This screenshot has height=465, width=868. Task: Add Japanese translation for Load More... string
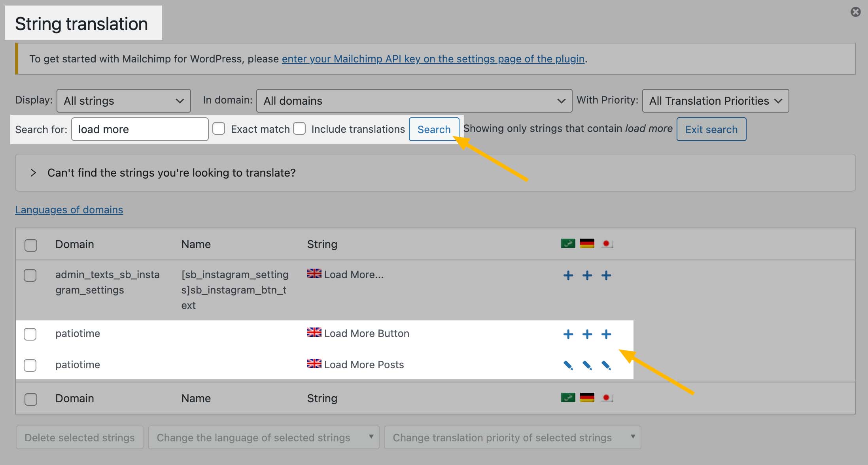606,275
